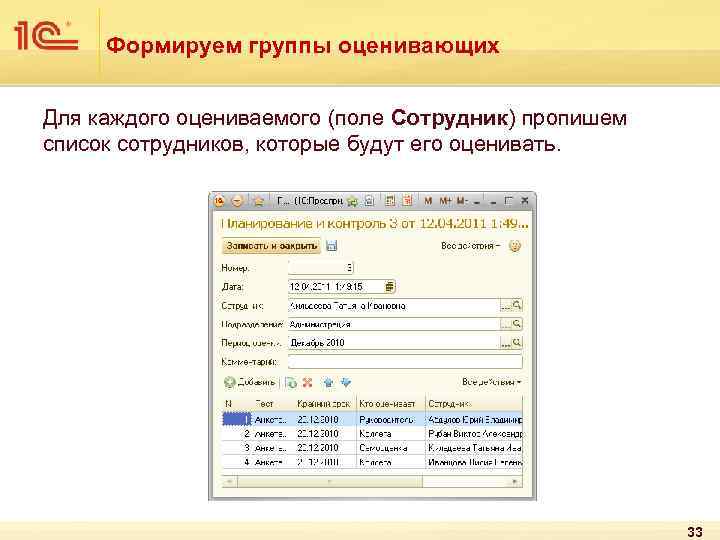Open the calendar picker in Дата field
Viewport: 720px width, 540px height.
(x=390, y=287)
